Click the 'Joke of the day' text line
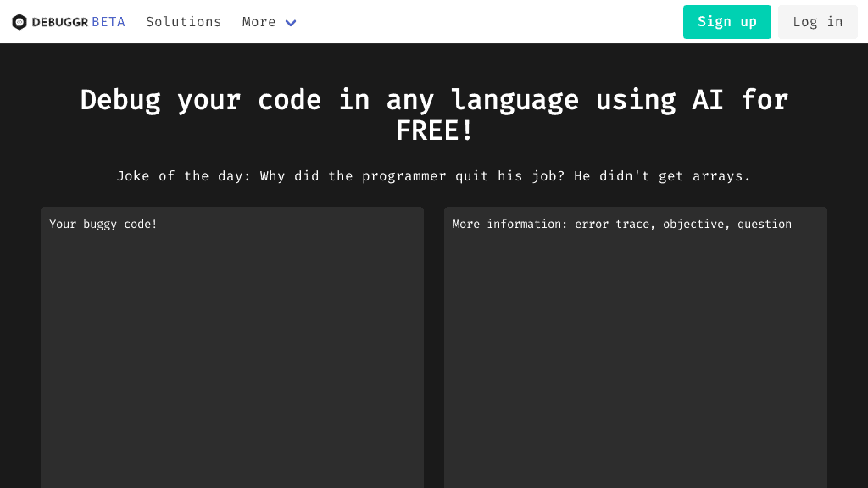The image size is (868, 488). tap(433, 175)
